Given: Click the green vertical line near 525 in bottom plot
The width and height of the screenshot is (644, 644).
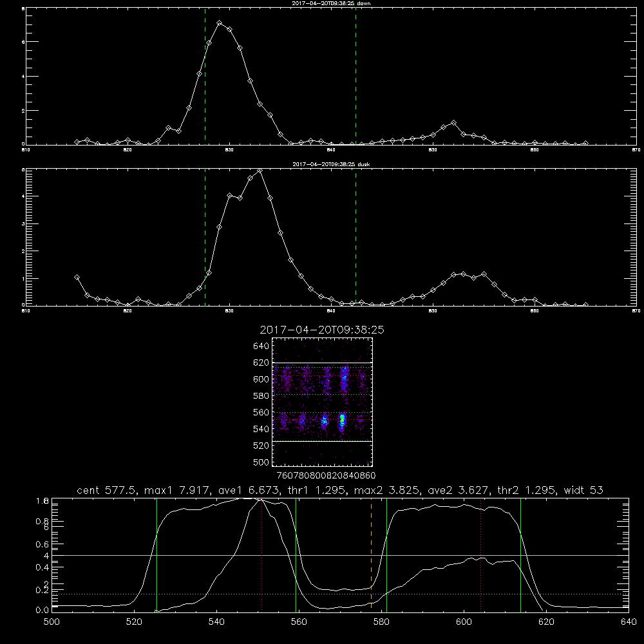Looking at the screenshot, I should coord(156,554).
